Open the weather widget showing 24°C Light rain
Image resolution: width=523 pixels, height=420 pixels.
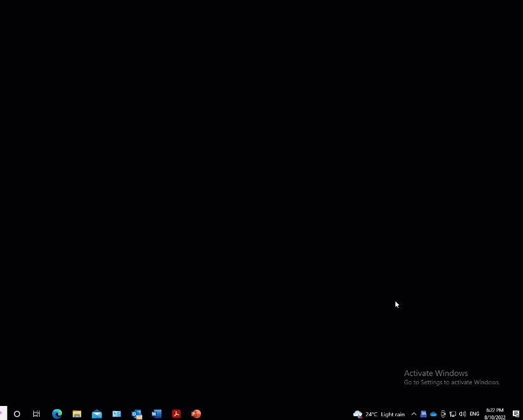pyautogui.click(x=379, y=414)
